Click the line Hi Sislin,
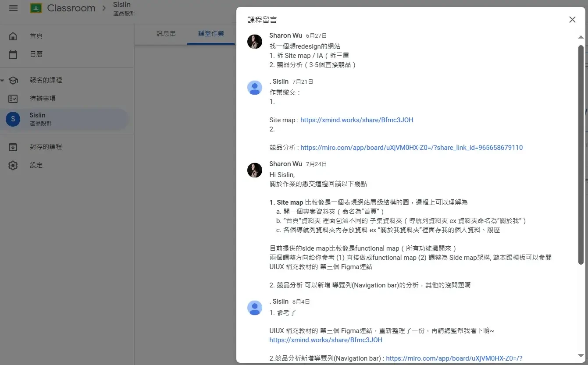Viewport: 588px width, 365px height. 282,175
